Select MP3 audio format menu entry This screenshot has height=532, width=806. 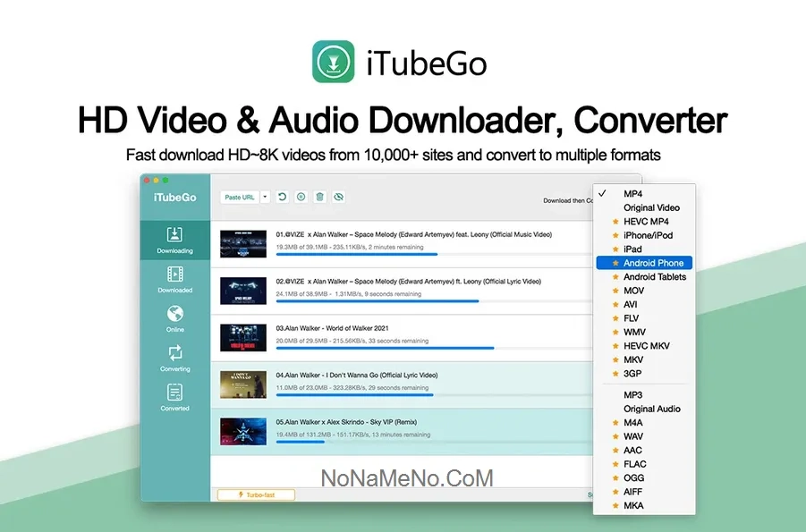point(632,395)
